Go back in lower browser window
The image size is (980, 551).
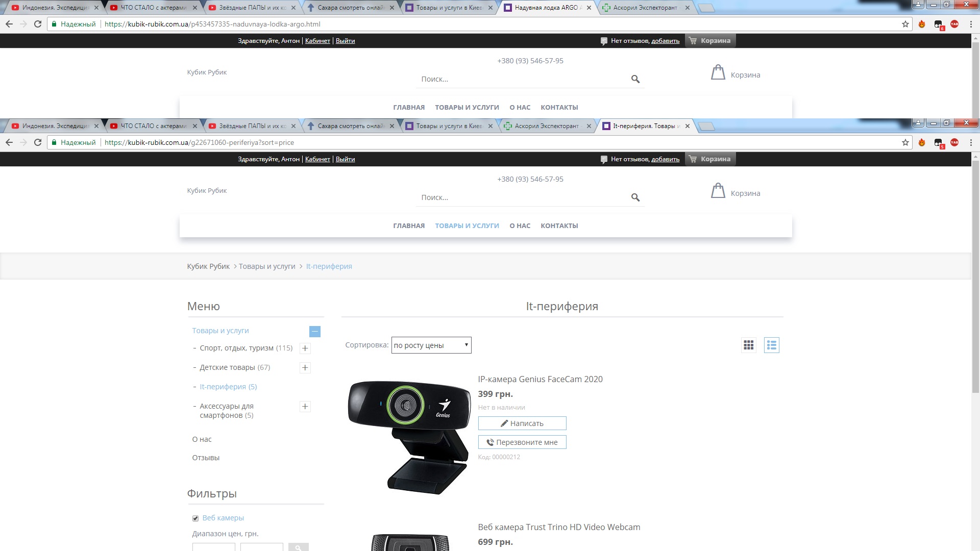(9, 142)
